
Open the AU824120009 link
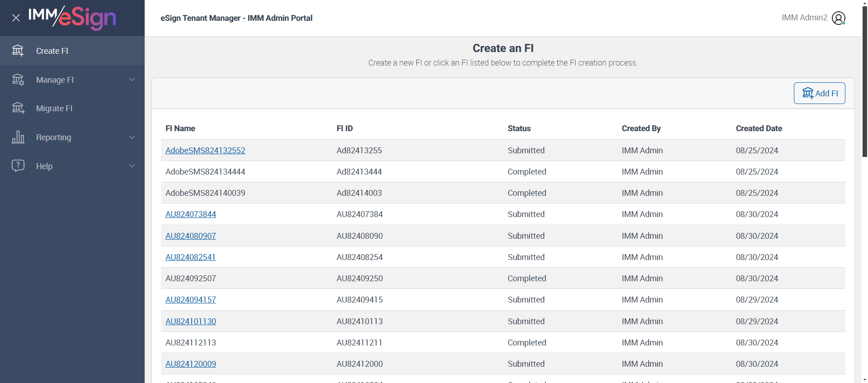coord(191,364)
